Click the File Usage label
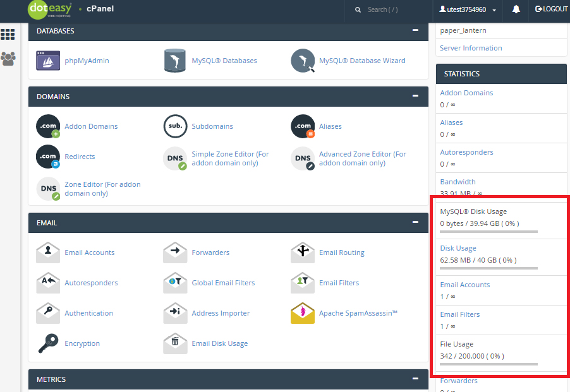Screen dimensions: 570x392 click(457, 344)
